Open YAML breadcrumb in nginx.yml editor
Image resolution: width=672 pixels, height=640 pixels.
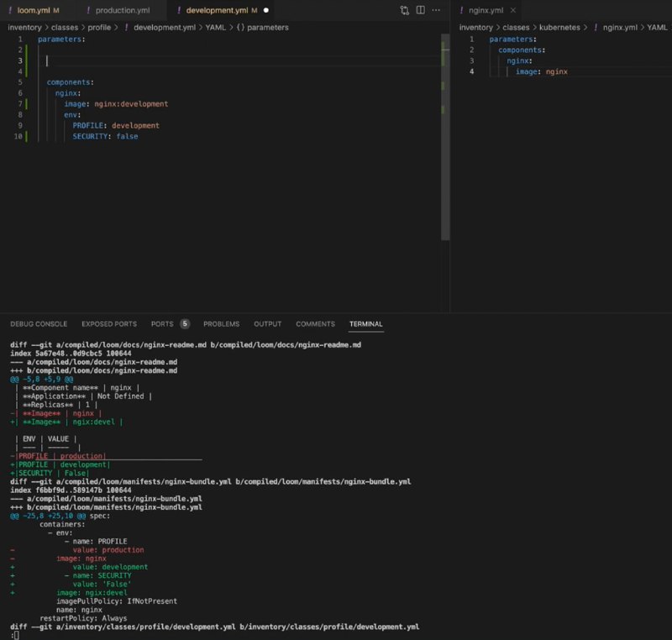point(657,28)
